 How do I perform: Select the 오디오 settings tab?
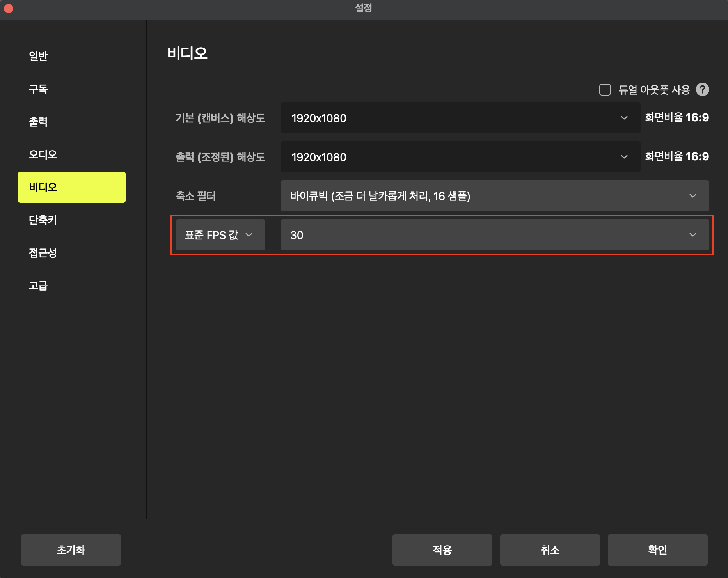(x=43, y=154)
